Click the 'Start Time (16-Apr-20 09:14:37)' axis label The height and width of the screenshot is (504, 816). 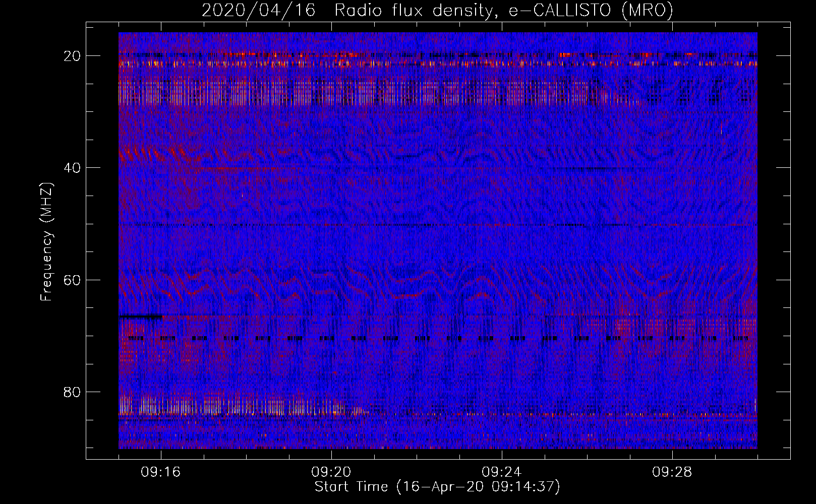[437, 487]
